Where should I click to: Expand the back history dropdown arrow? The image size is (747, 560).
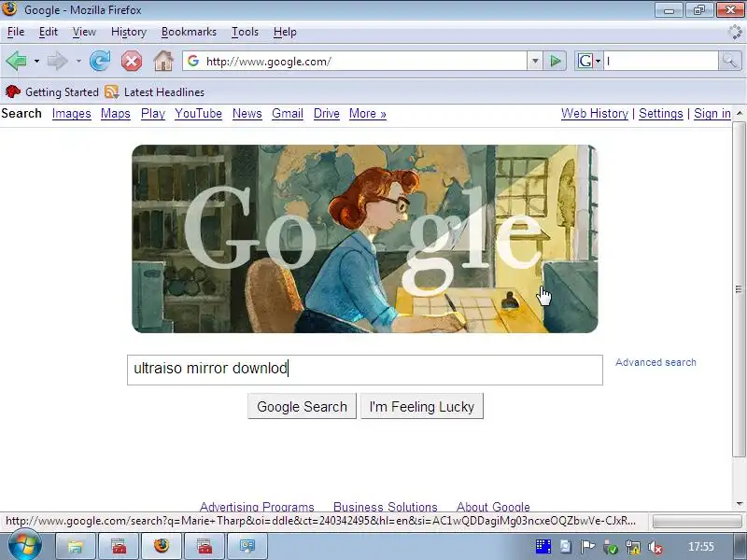coord(36,61)
